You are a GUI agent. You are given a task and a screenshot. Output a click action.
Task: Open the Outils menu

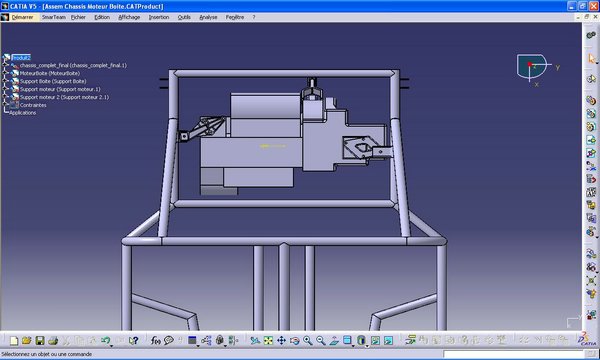click(x=184, y=17)
